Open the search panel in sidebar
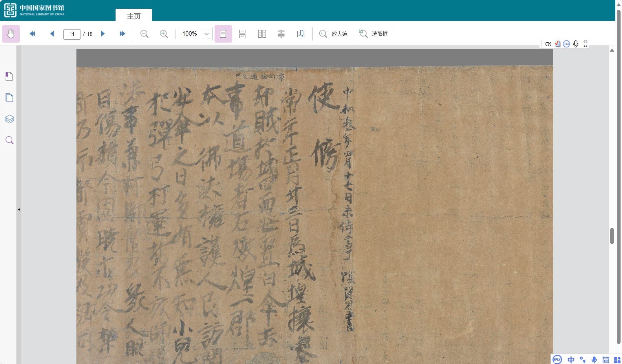This screenshot has height=364, width=622. coord(9,140)
